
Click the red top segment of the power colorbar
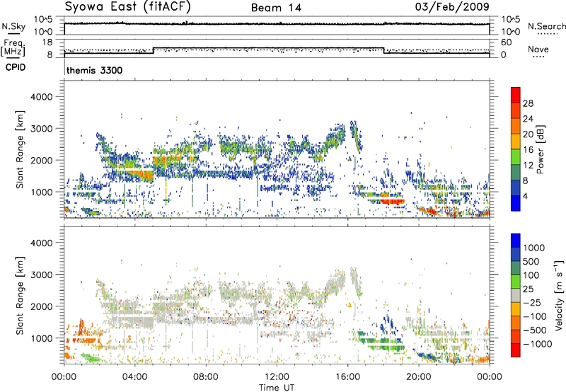[x=516, y=95]
